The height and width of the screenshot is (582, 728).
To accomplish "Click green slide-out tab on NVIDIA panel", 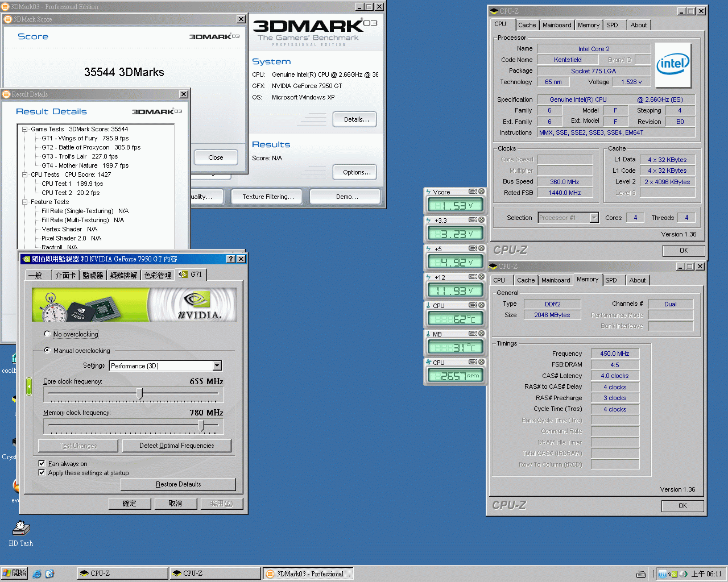I will pyautogui.click(x=28, y=386).
